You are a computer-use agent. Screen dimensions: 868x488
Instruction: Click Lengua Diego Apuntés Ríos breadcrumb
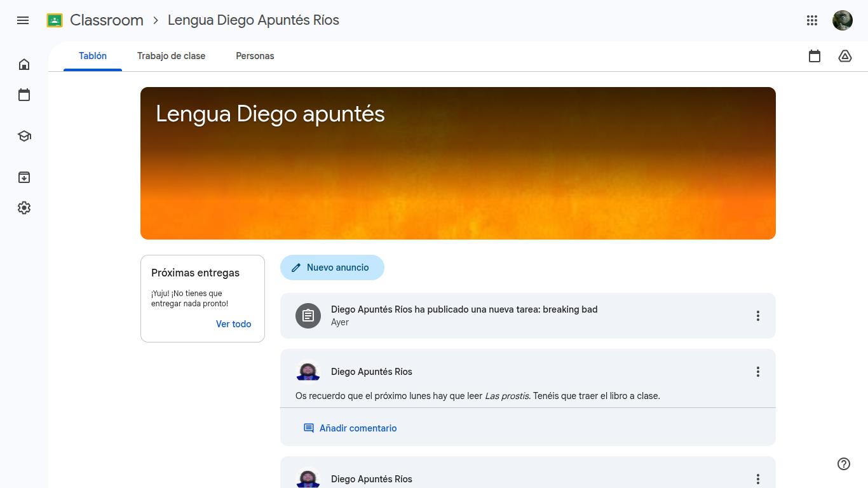254,20
